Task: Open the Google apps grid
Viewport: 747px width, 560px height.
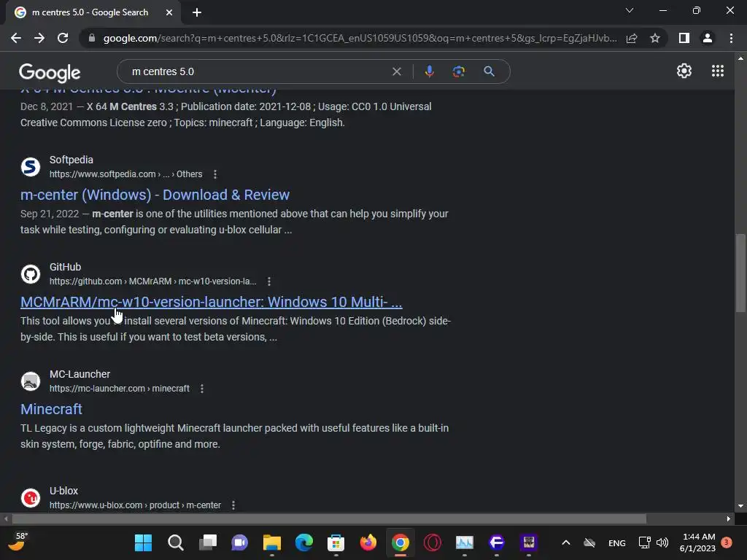Action: (718, 71)
